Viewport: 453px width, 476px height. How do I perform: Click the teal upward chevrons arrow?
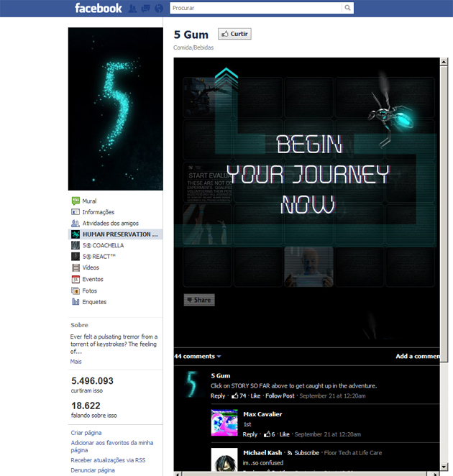point(226,78)
